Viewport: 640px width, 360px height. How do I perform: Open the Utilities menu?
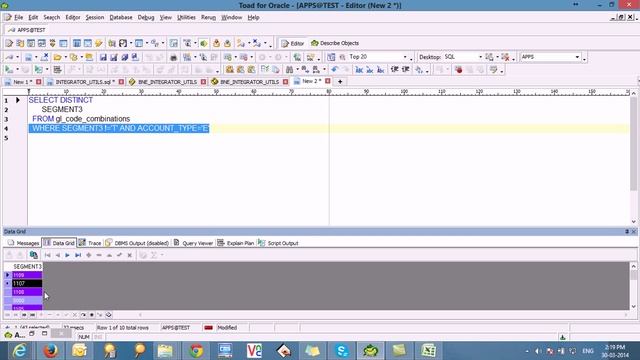pos(186,18)
